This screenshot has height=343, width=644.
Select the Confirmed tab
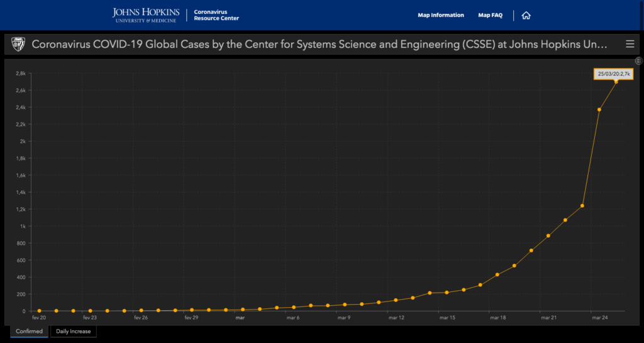29,331
